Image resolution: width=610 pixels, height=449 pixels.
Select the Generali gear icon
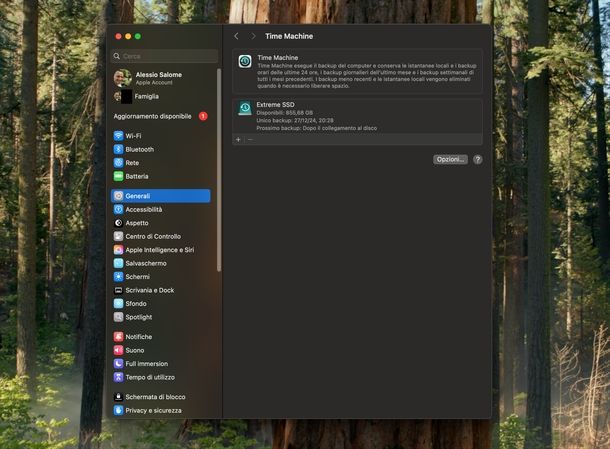click(x=118, y=196)
